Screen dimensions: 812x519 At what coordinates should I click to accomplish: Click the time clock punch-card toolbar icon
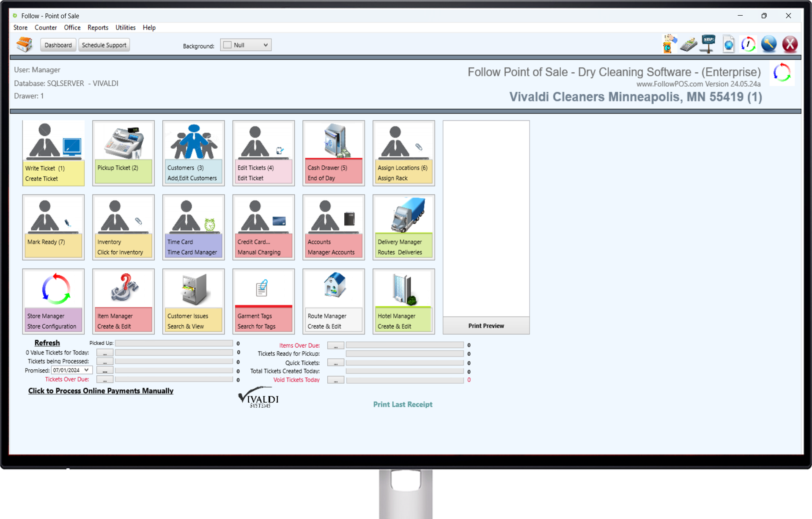[669, 44]
